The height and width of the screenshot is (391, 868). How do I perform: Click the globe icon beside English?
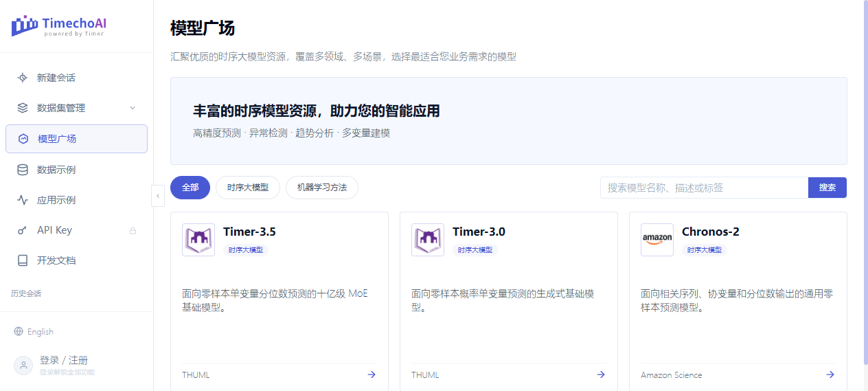point(19,331)
